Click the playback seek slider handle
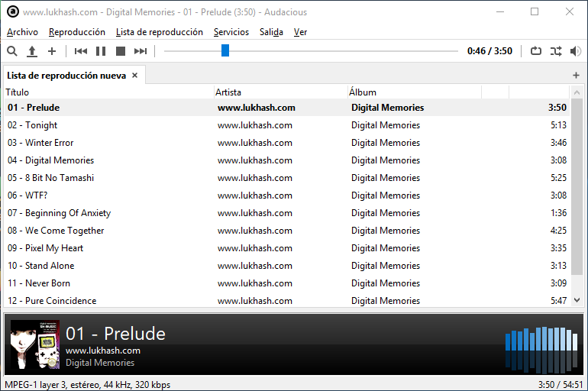The width and height of the screenshot is (588, 391). coord(225,50)
